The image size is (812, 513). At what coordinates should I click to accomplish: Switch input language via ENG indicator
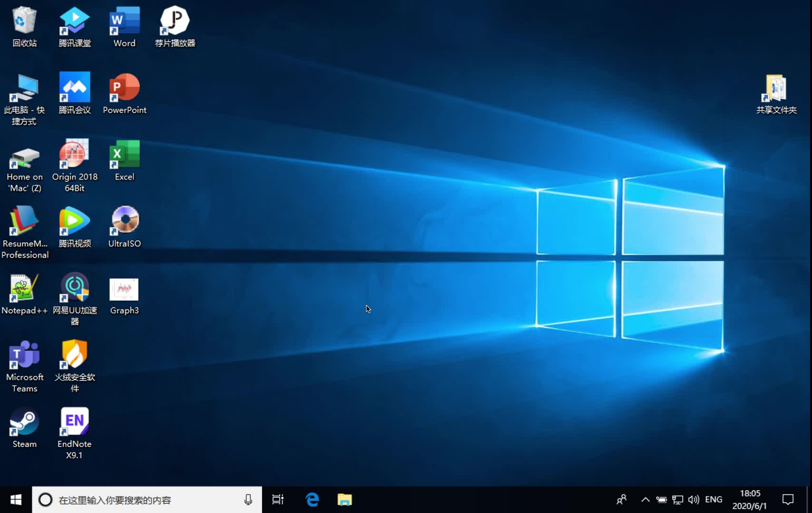pos(714,500)
